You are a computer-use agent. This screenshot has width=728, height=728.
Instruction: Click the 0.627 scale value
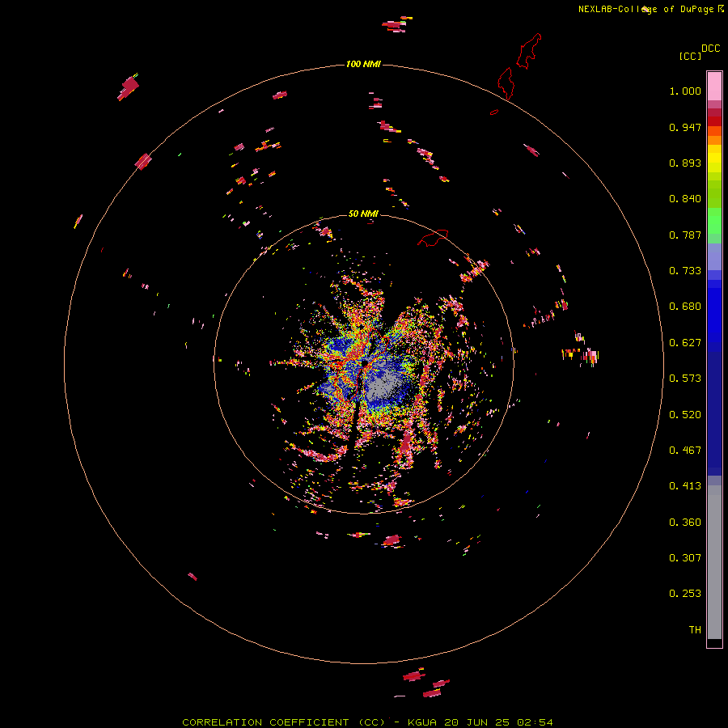click(685, 343)
